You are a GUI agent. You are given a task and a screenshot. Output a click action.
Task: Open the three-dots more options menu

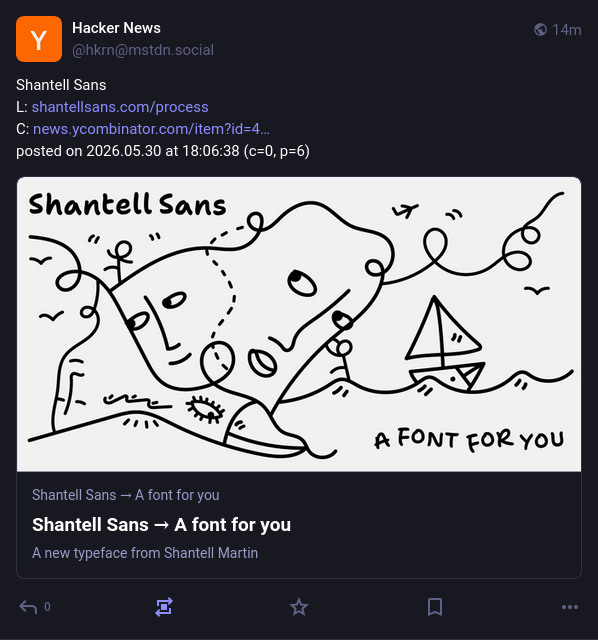pyautogui.click(x=570, y=607)
